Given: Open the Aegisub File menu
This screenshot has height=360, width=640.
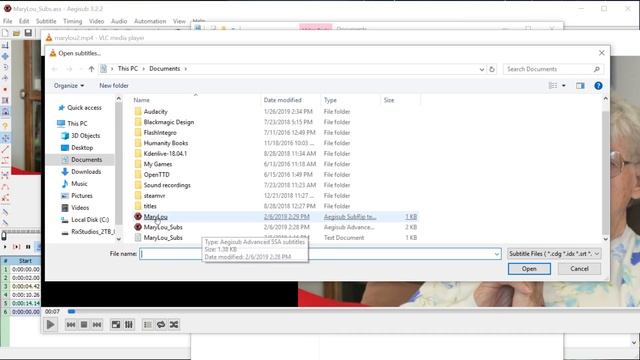Looking at the screenshot, I should pos(8,21).
